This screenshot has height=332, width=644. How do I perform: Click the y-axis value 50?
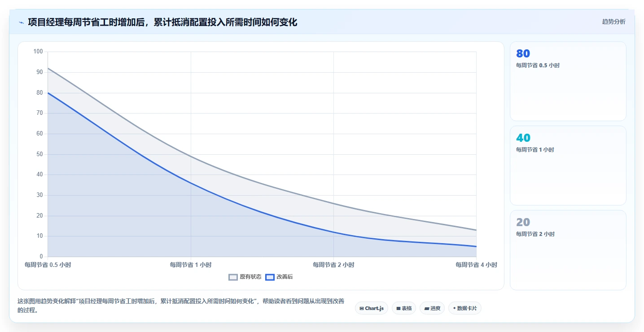[39, 154]
